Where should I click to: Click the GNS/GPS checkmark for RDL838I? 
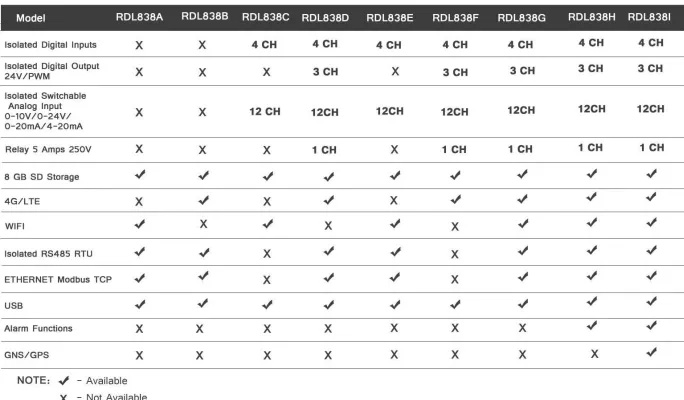[x=650, y=352]
